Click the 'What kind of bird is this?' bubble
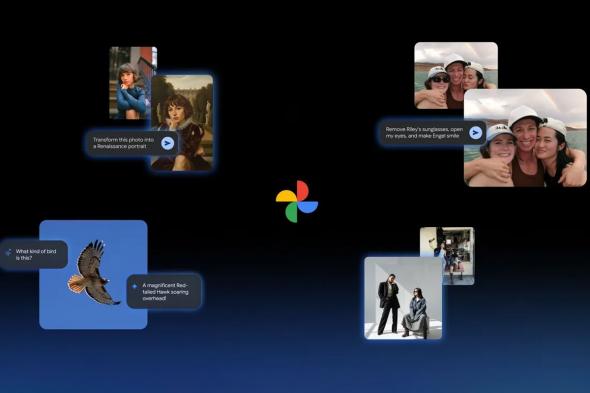 pyautogui.click(x=34, y=254)
